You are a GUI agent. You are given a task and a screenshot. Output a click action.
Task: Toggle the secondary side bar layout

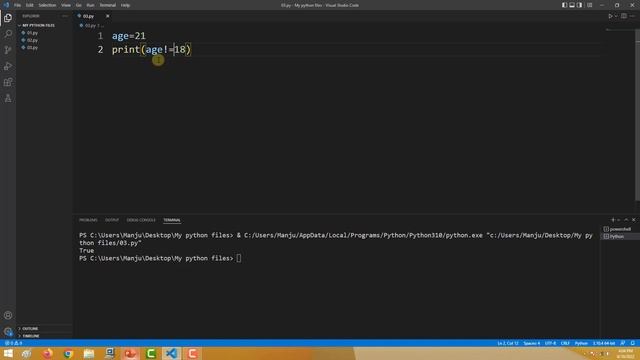click(580, 5)
